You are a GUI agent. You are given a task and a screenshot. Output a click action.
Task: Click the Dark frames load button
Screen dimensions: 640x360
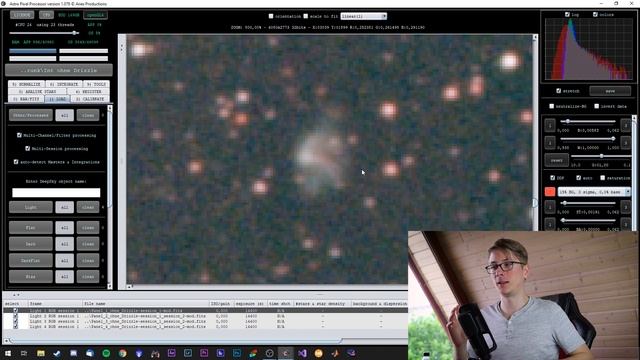pos(31,244)
